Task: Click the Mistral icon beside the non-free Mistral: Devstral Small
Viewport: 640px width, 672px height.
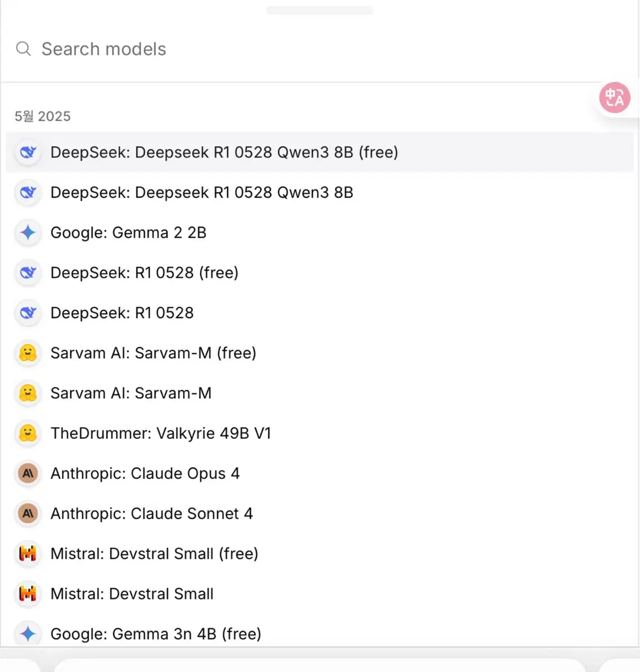Action: 28,594
